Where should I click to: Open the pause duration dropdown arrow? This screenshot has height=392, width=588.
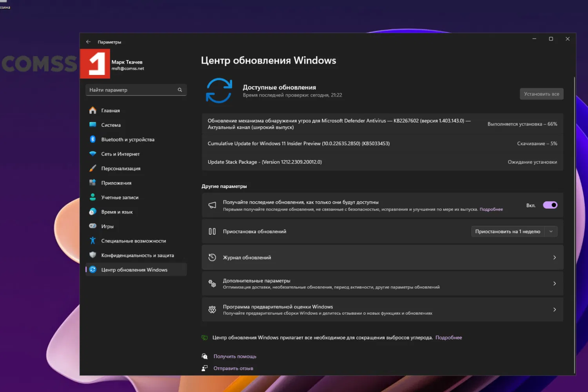(551, 232)
